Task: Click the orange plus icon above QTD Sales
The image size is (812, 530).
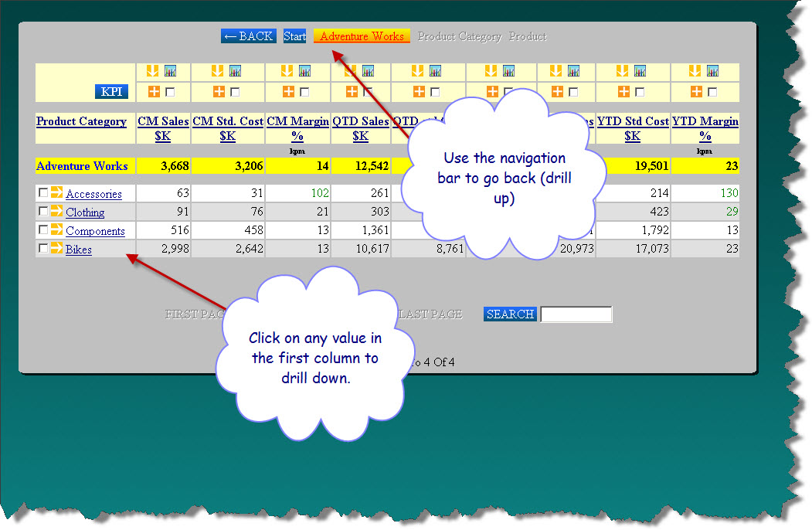Action: click(x=352, y=92)
